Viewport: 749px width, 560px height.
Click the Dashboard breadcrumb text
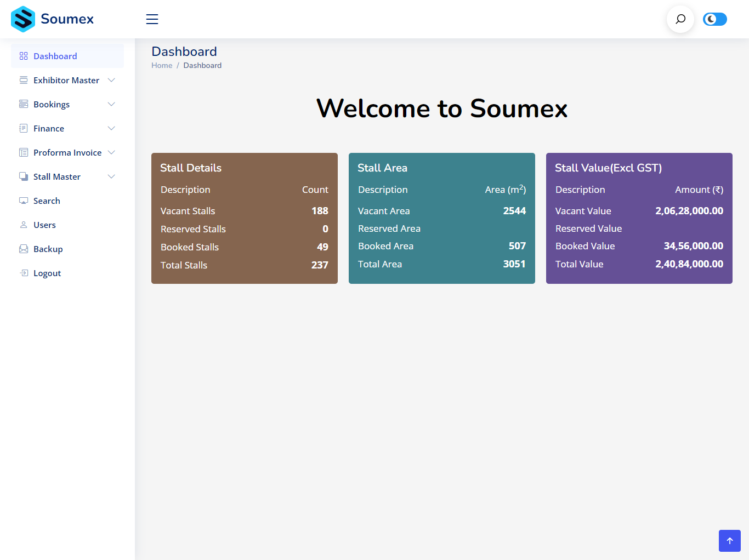[x=202, y=65]
